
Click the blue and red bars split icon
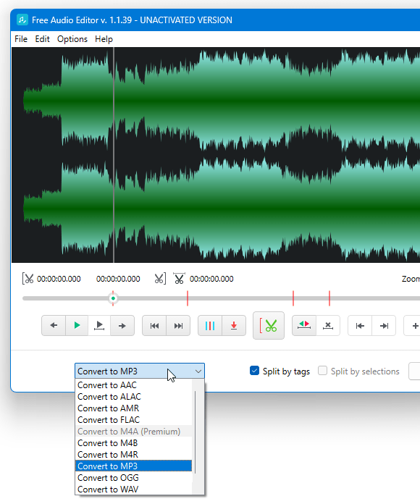coord(210,326)
